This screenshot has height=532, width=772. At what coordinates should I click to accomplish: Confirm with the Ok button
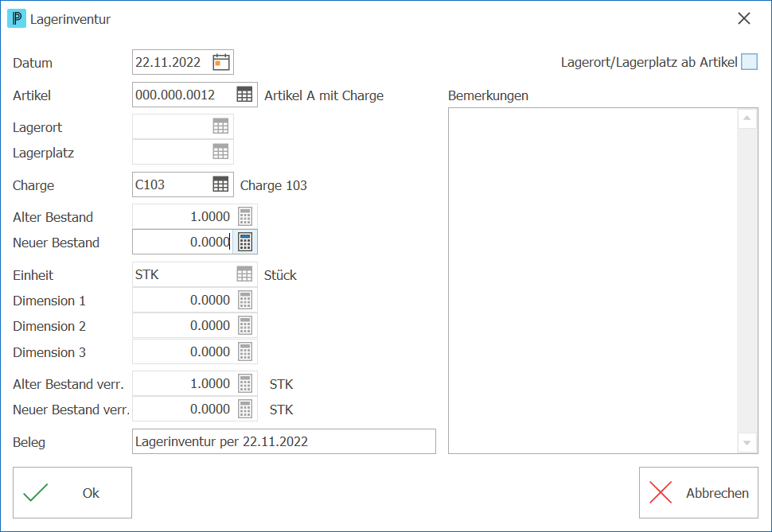[x=72, y=492]
